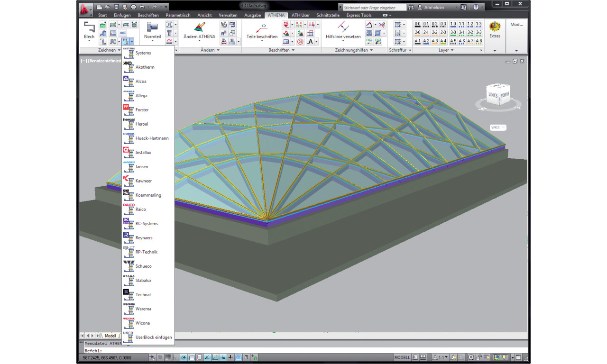607x364 pixels.
Task: Open the Autodesk Exchange X icon
Action: (x=463, y=8)
